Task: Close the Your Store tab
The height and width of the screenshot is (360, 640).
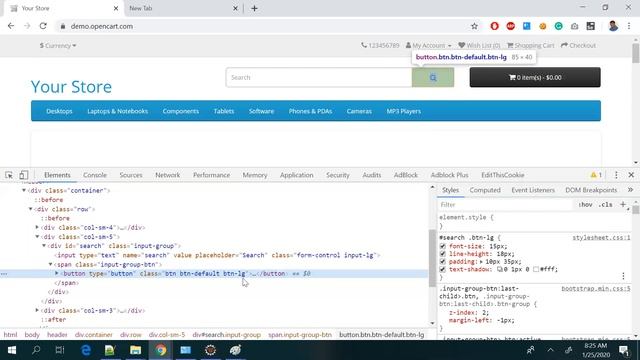Action: coord(116,8)
